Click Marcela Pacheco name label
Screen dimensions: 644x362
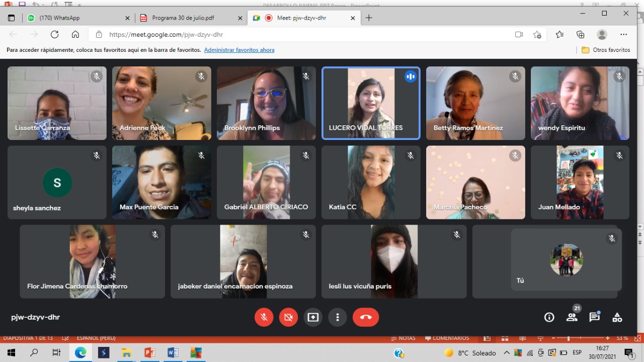point(460,207)
